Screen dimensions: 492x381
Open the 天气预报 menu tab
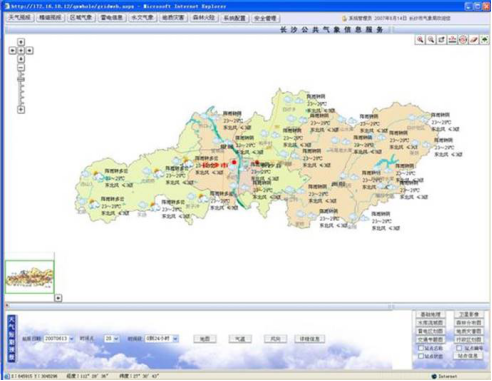(20, 18)
